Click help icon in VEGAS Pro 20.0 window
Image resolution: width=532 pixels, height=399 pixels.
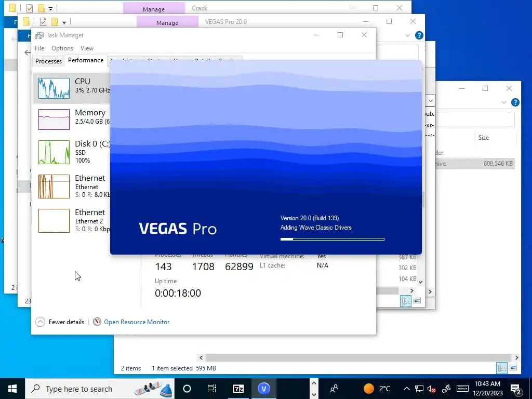(419, 35)
